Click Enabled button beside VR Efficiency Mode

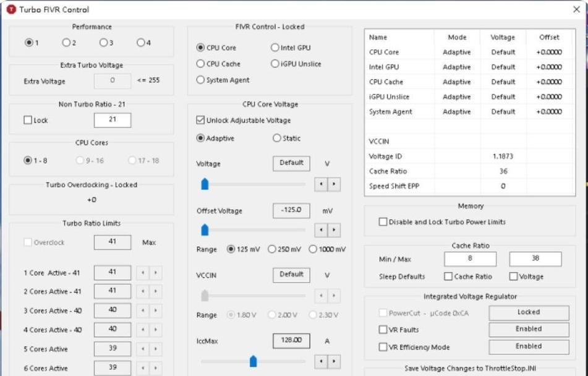[x=529, y=347]
